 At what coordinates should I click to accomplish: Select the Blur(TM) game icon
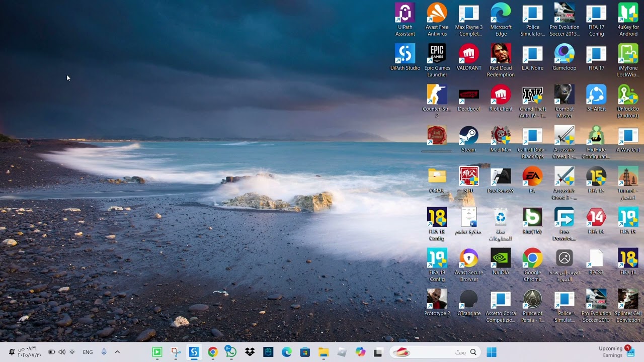(532, 221)
